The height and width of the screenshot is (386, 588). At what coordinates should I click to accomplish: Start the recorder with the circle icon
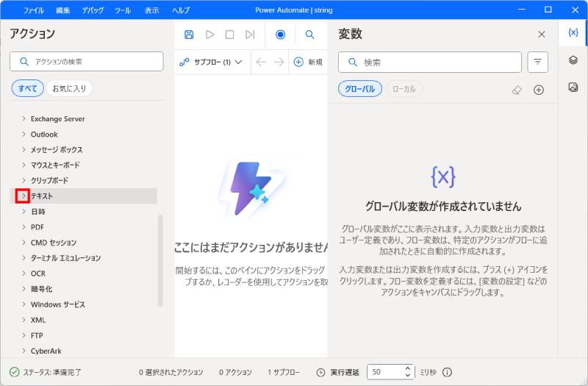(280, 35)
